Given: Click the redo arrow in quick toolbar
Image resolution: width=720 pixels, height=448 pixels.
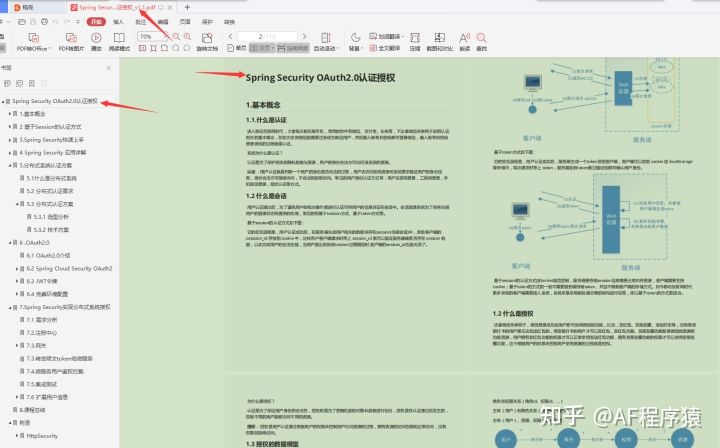Looking at the screenshot, I should coord(67,22).
